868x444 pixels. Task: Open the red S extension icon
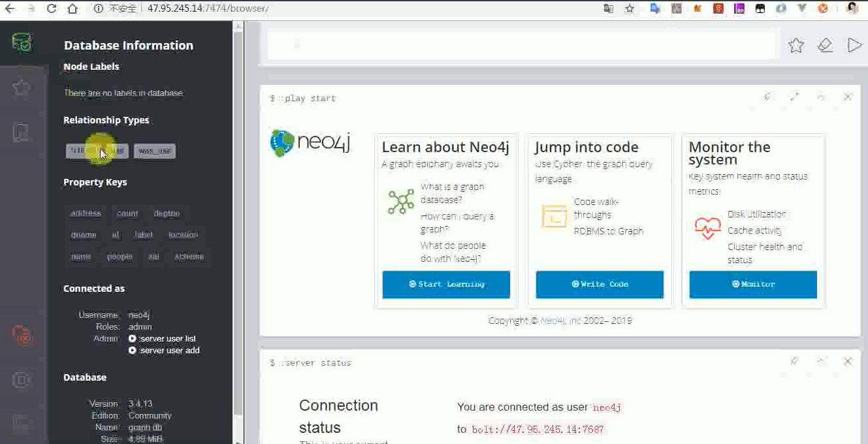coord(718,8)
